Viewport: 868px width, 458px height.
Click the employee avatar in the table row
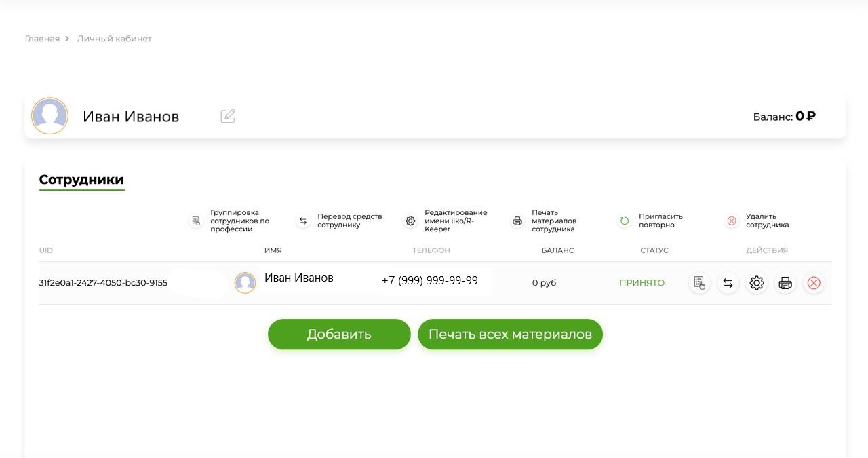click(245, 283)
